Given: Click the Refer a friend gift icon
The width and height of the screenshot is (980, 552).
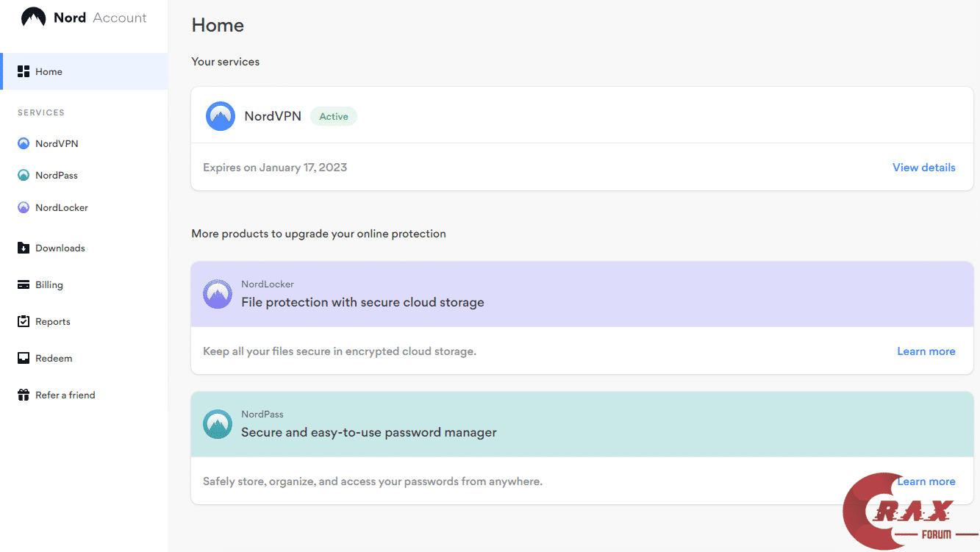Looking at the screenshot, I should coord(24,395).
